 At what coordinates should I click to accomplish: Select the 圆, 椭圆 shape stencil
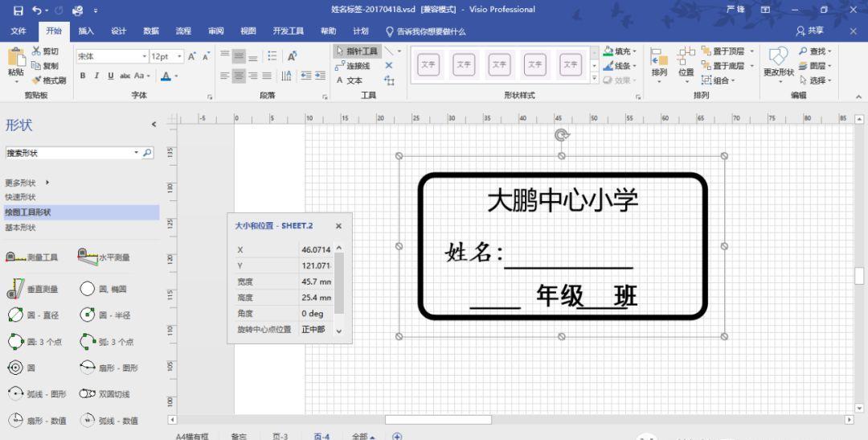(104, 289)
